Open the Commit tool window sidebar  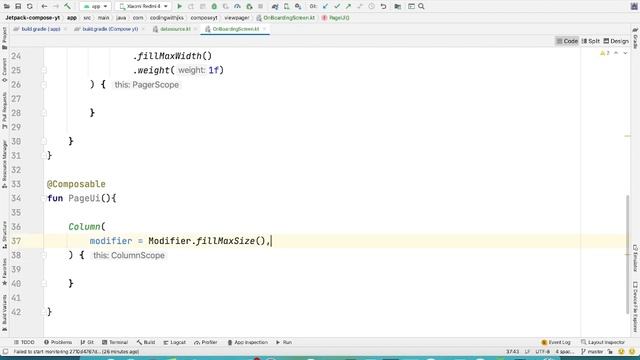coord(4,70)
